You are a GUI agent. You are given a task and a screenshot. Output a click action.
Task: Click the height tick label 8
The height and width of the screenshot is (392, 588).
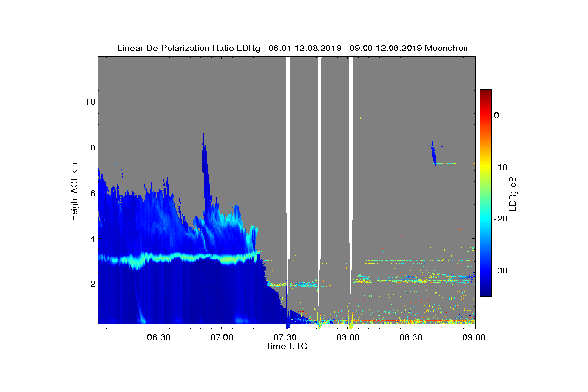(92, 147)
